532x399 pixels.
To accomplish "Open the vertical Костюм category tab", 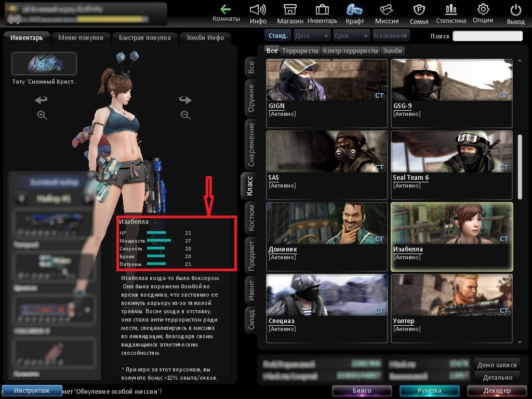I will 251,218.
